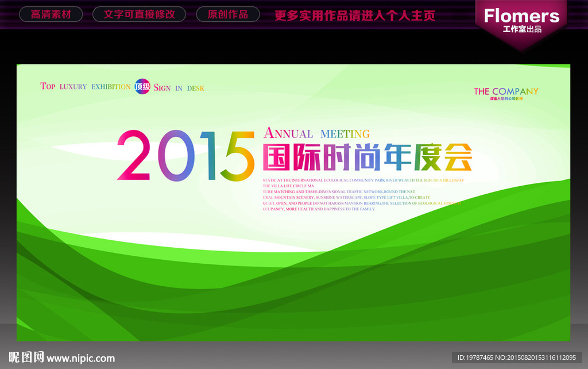588x369 pixels.
Task: Click the ID and NO number label
Action: pos(517,358)
